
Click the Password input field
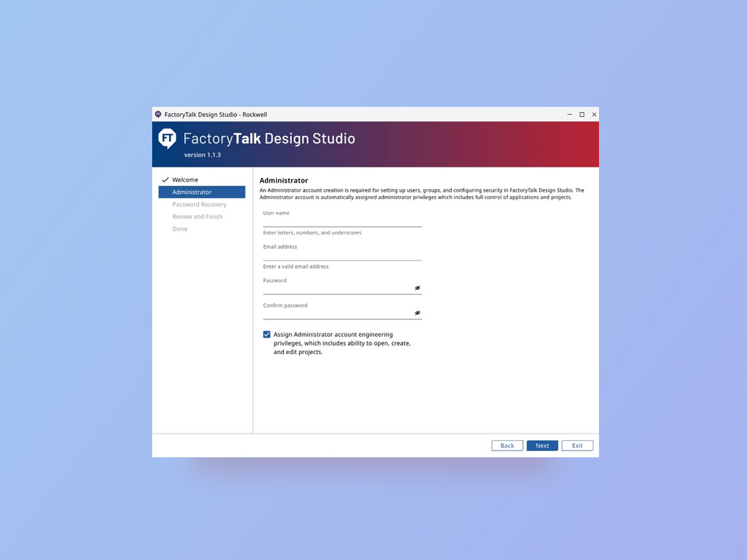336,289
